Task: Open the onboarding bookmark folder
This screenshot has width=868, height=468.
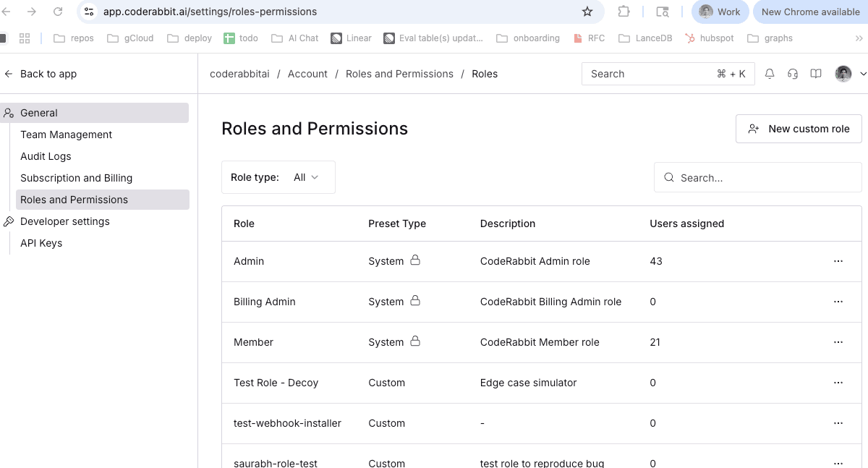Action: (x=528, y=38)
